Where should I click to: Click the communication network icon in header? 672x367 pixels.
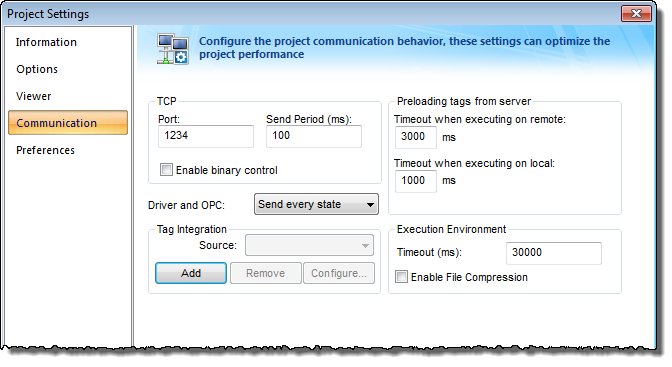pyautogui.click(x=172, y=49)
